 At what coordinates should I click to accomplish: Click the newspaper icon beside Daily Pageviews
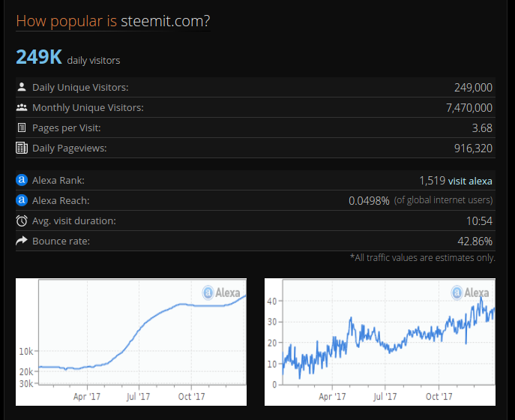[22, 148]
